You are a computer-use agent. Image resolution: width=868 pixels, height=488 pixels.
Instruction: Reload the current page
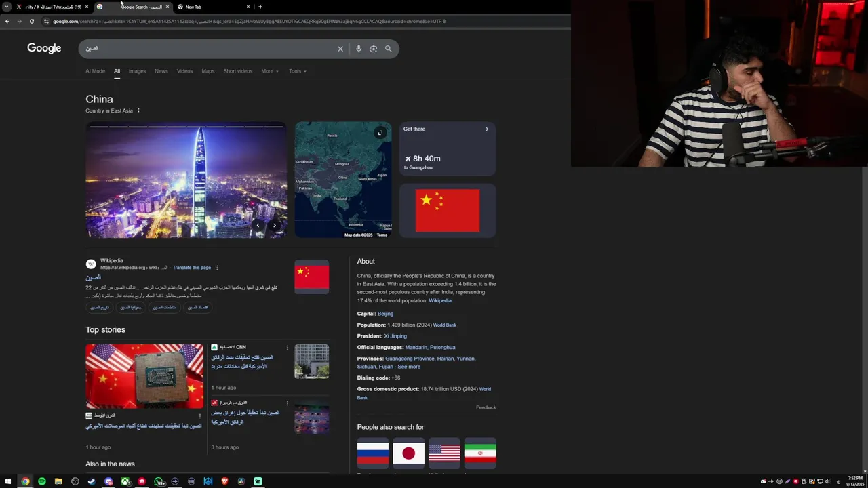tap(31, 21)
